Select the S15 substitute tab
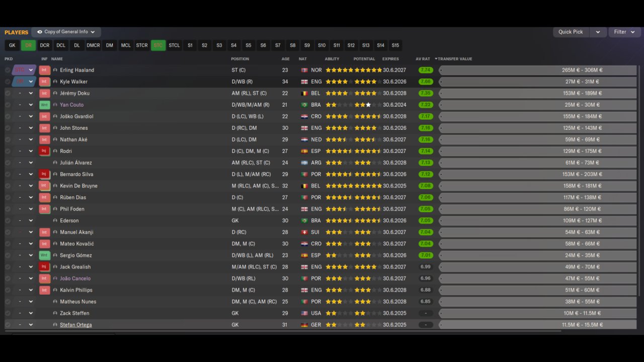 (x=395, y=45)
